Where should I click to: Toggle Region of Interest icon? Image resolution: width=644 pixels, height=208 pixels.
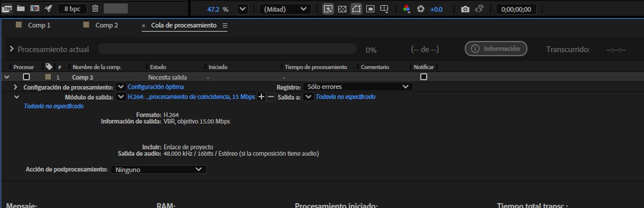click(x=370, y=9)
